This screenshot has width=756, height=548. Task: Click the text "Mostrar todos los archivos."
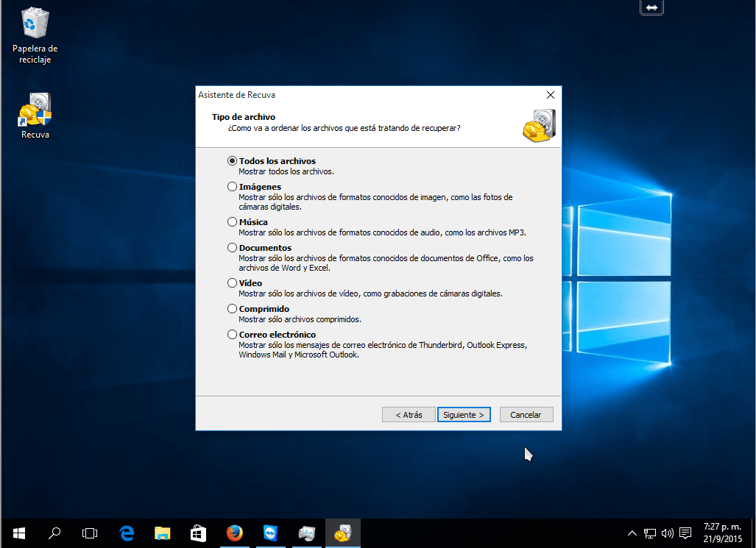[286, 171]
